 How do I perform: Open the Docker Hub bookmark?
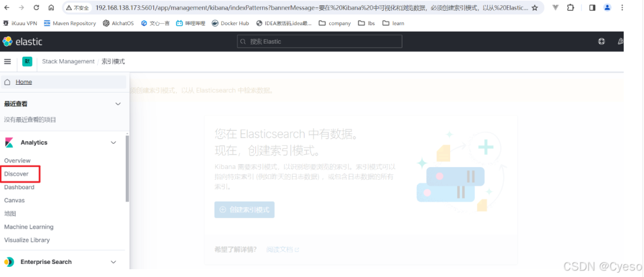(x=230, y=23)
